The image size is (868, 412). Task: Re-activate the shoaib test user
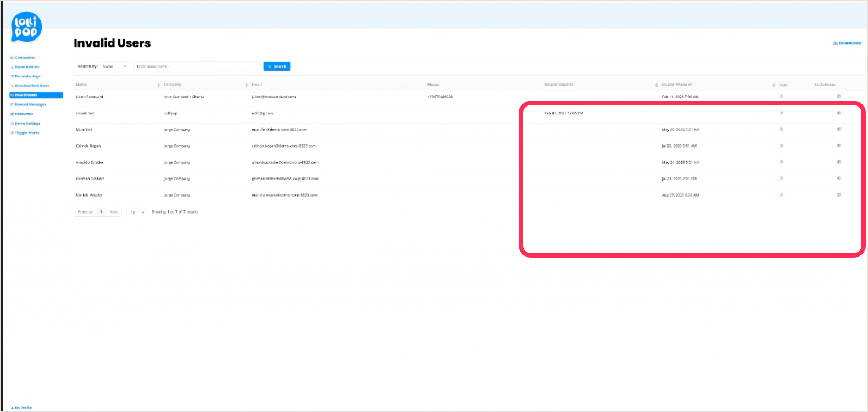tap(839, 113)
